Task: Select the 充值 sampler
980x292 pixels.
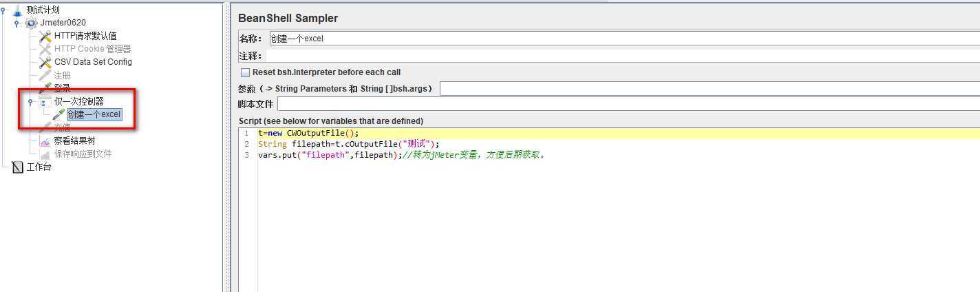Action: (x=62, y=127)
